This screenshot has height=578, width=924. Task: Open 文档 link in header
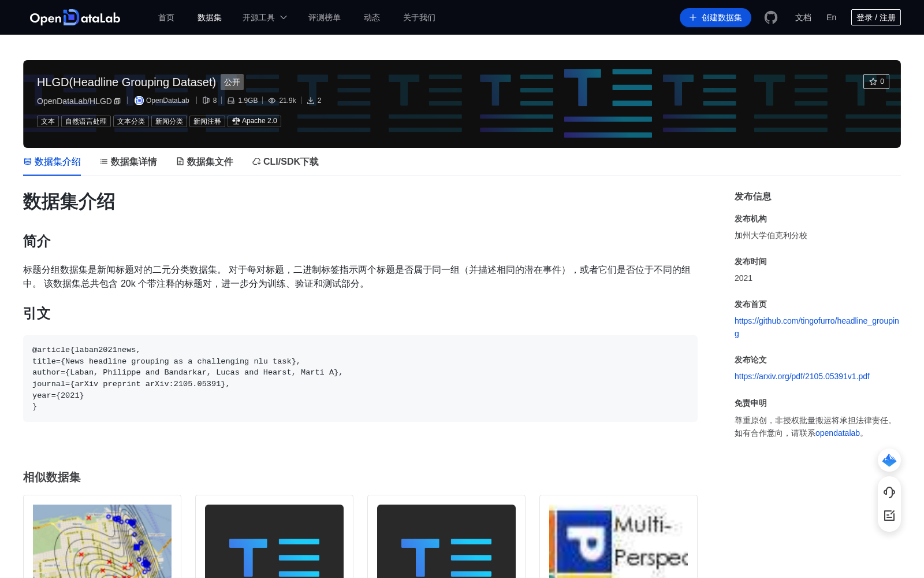[x=803, y=17]
